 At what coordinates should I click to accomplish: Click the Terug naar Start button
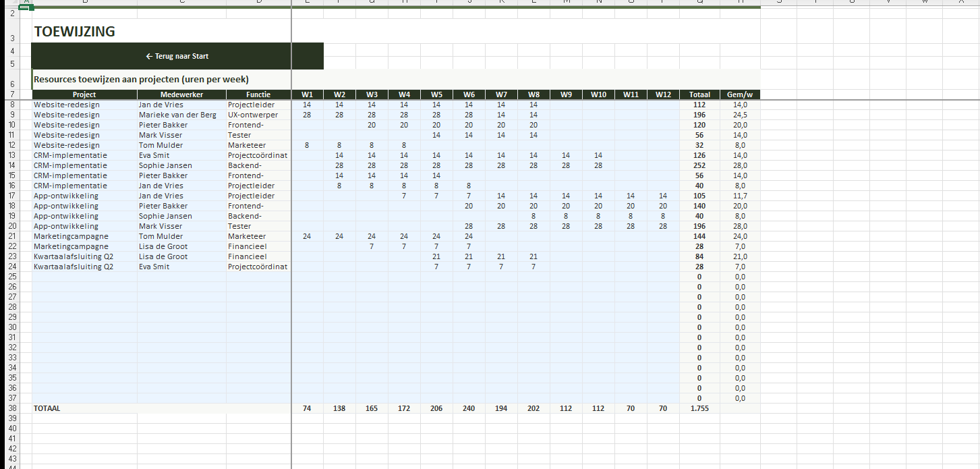pos(177,57)
